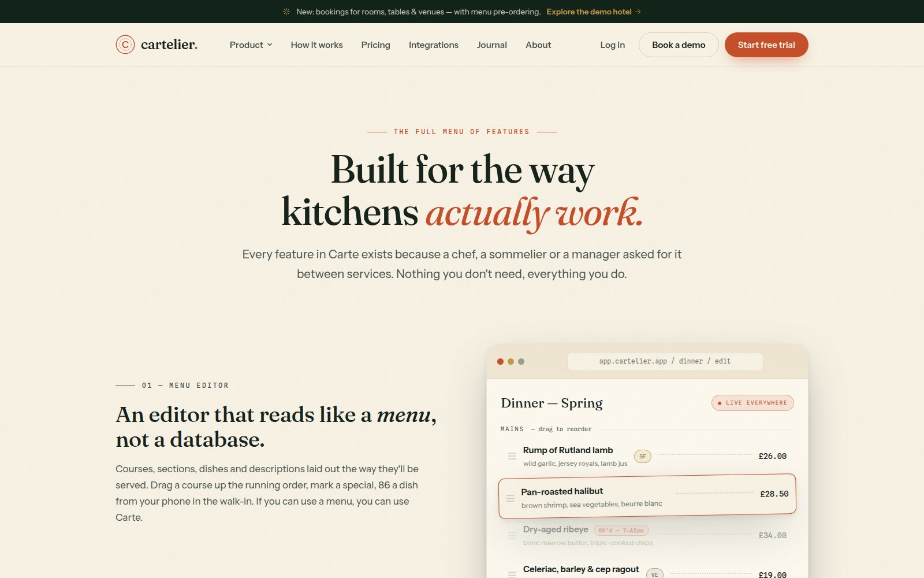Click the Book a demo button
This screenshot has width=924, height=578.
679,45
